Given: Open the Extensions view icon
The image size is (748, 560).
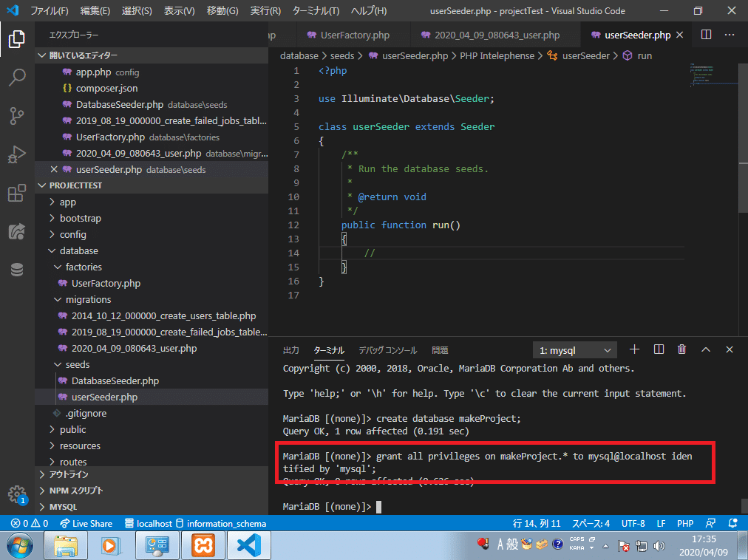Looking at the screenshot, I should click(17, 193).
